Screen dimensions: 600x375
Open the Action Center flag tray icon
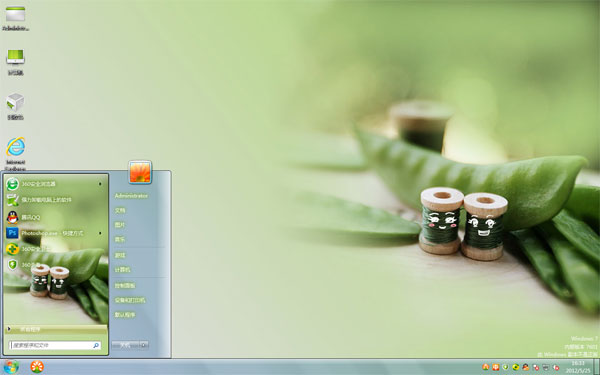(x=536, y=367)
